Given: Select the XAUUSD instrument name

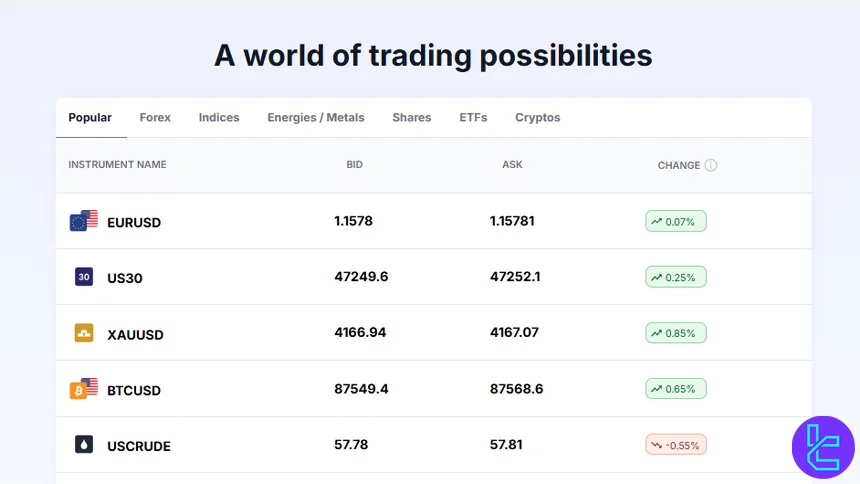Looking at the screenshot, I should 135,334.
